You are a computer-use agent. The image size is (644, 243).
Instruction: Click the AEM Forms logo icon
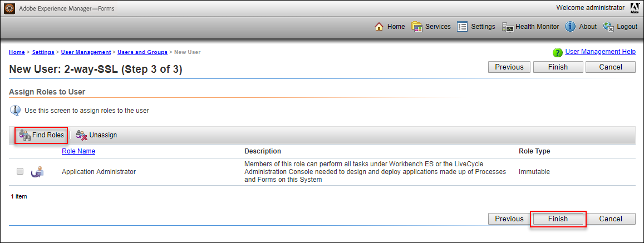click(x=9, y=8)
